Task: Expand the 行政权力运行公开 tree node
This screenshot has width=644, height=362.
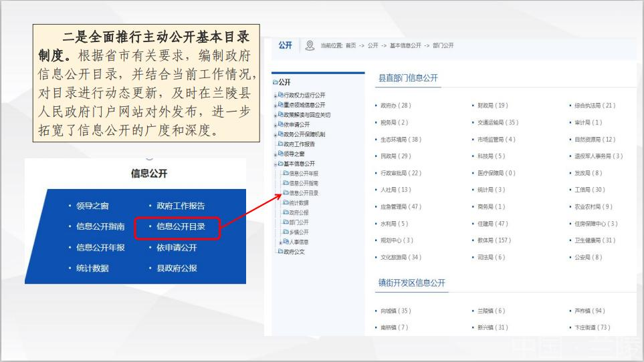Action: [x=276, y=96]
